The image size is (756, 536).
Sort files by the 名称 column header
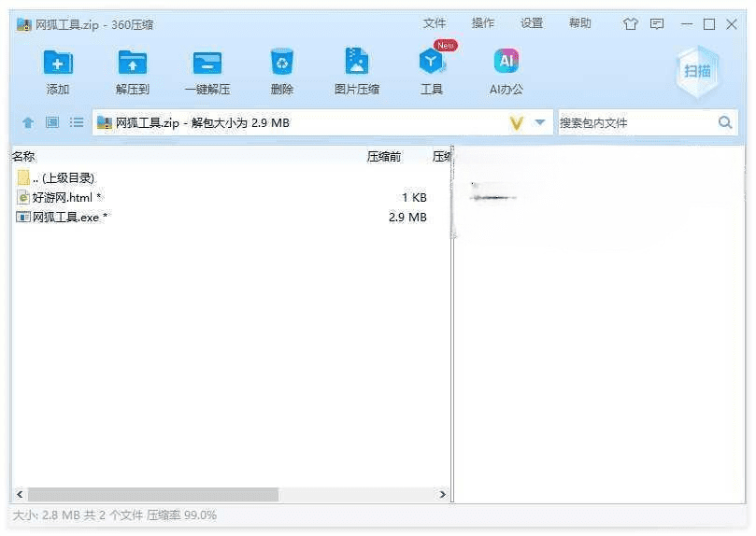(x=23, y=157)
